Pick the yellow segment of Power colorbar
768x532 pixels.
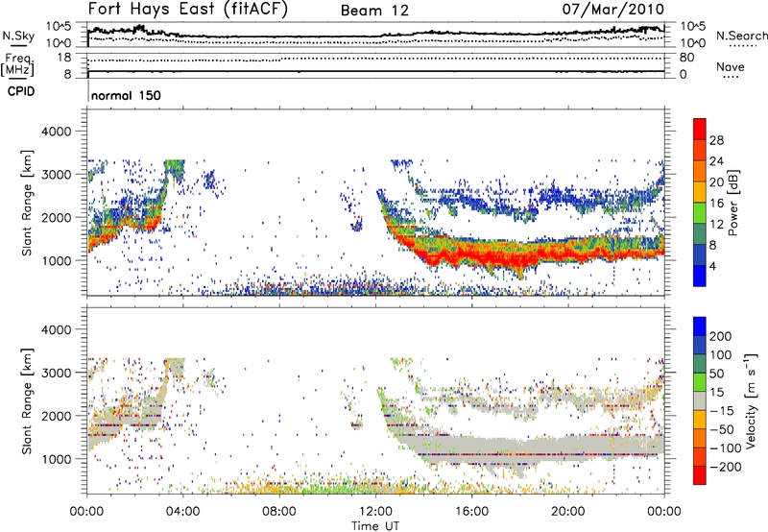pos(700,192)
